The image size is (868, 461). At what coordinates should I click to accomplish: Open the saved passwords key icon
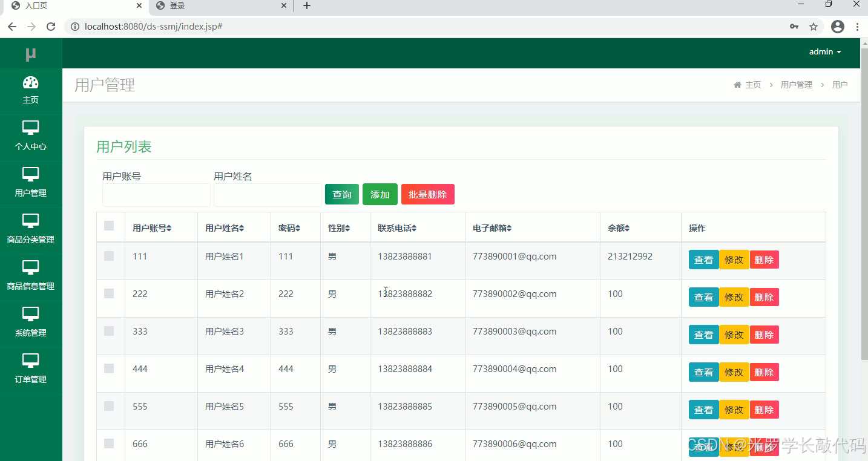click(794, 27)
